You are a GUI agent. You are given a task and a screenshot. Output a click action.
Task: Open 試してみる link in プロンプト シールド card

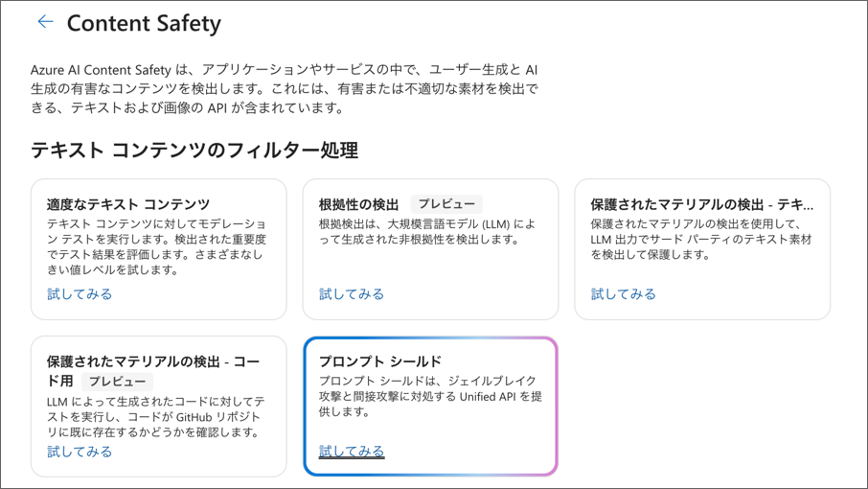click(352, 452)
